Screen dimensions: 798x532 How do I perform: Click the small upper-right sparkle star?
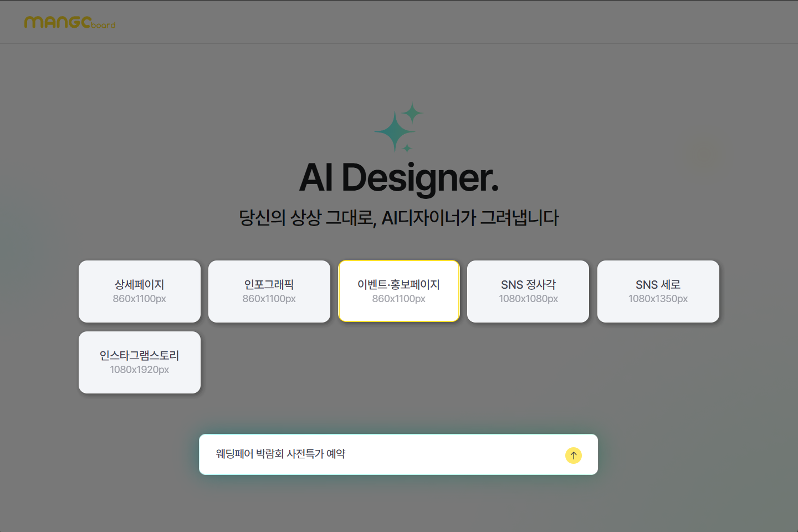(x=412, y=113)
